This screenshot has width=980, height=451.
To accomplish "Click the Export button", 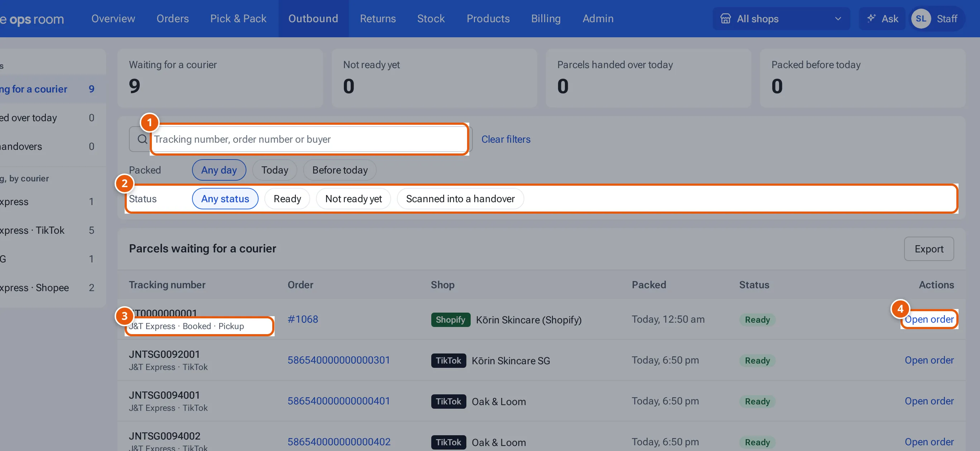I will tap(929, 249).
